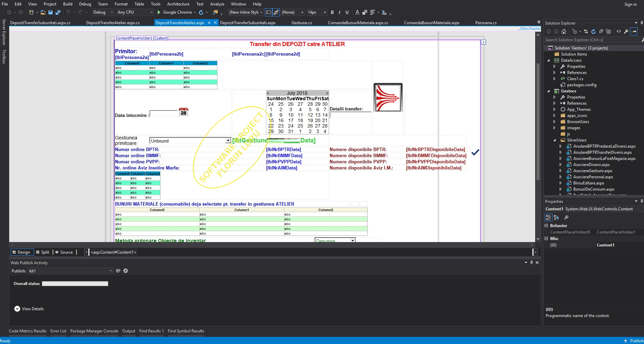Image resolution: width=644 pixels, height=344 pixels.
Task: Click the Site.Master link
Action: [529, 29]
